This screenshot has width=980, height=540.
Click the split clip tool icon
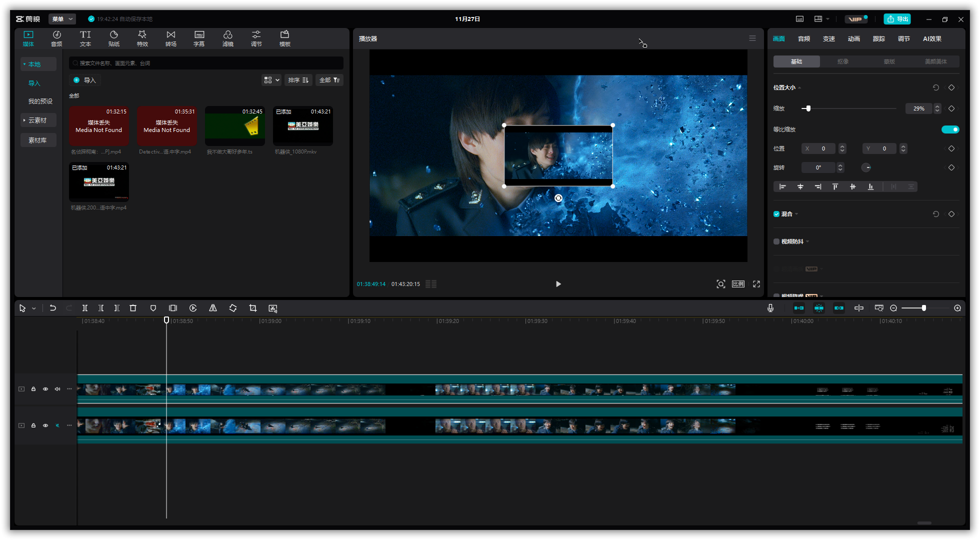[x=85, y=308]
